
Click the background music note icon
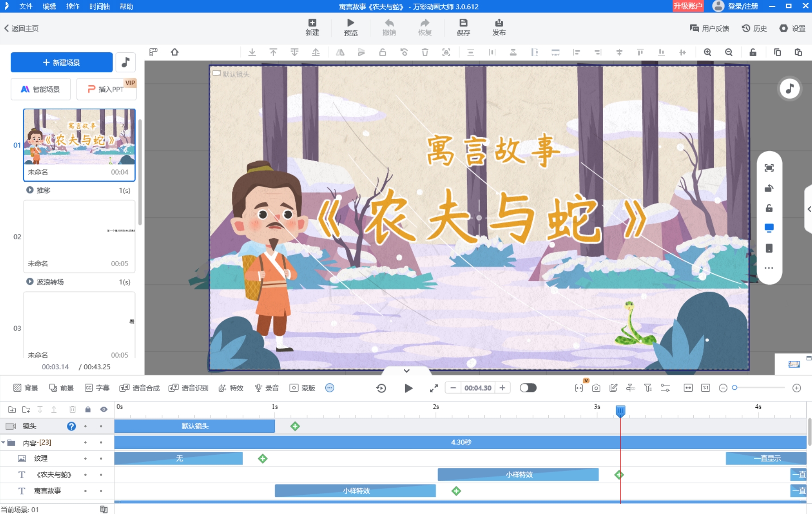point(125,62)
